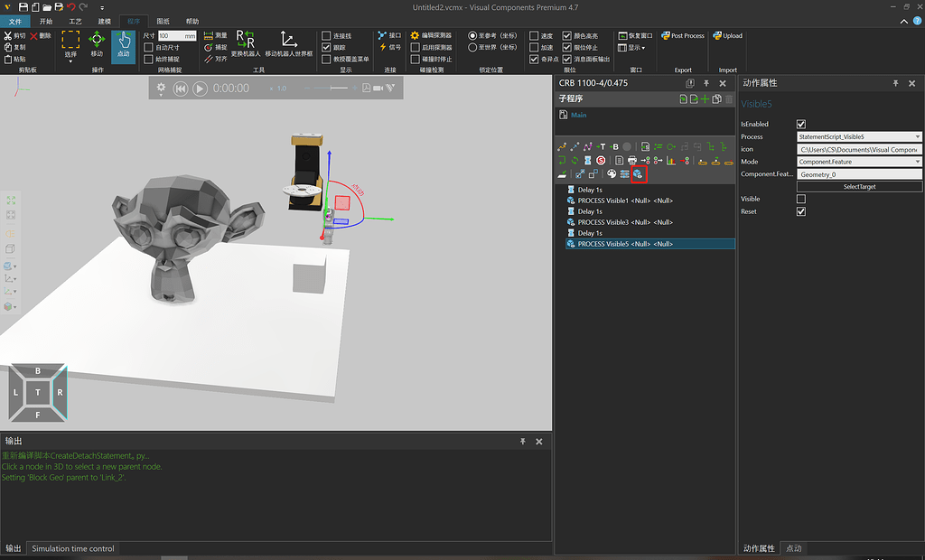Check the Visible checkbox in action properties

pos(800,199)
